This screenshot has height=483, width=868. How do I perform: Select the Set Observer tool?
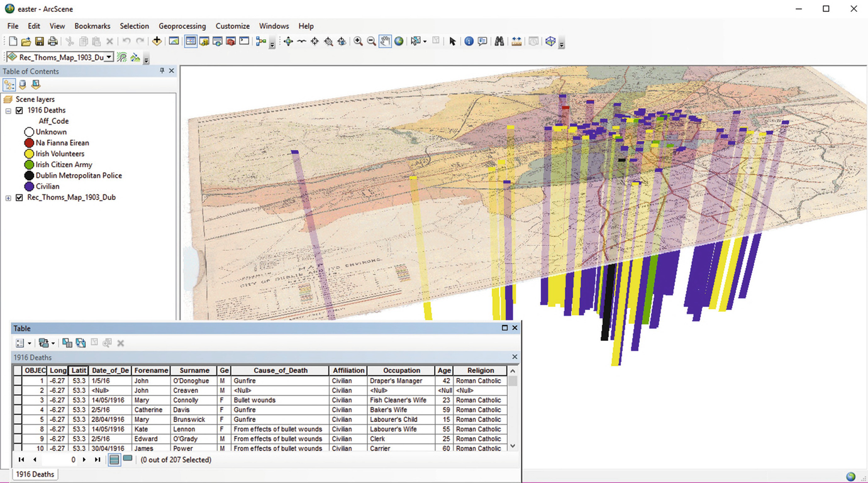[342, 42]
